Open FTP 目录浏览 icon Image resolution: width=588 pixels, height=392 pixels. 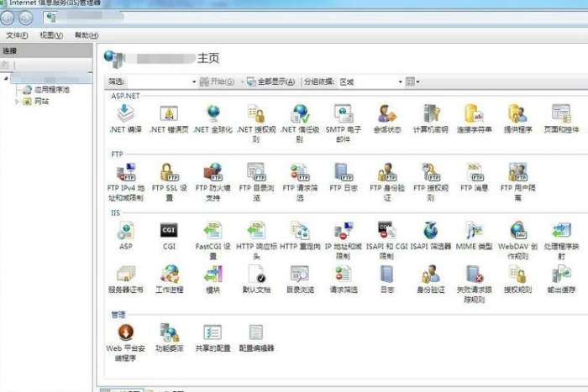pyautogui.click(x=256, y=182)
